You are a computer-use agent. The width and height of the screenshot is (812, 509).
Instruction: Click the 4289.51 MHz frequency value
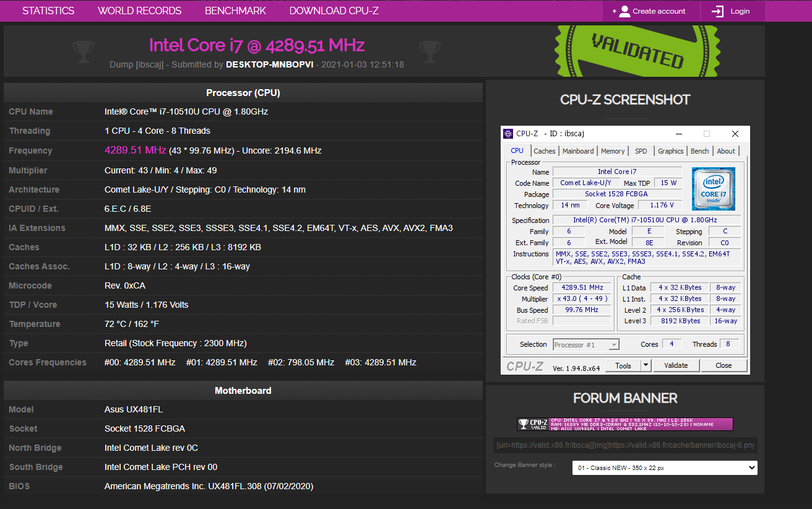pyautogui.click(x=136, y=150)
